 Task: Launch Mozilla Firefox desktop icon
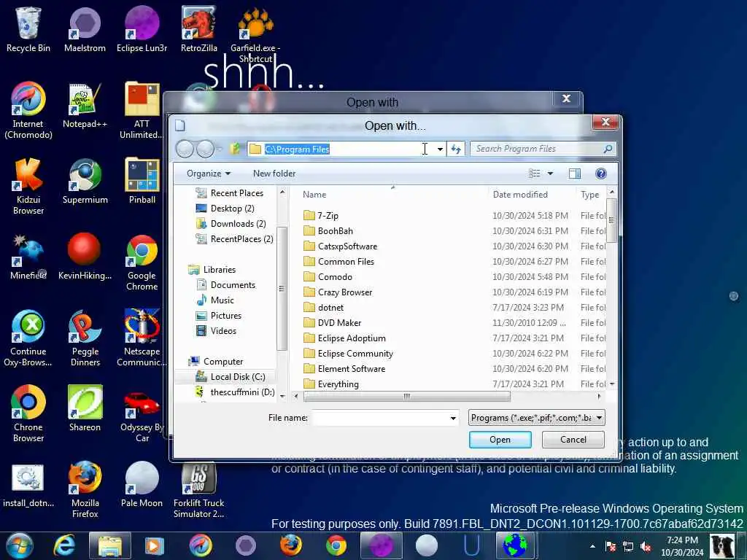point(85,489)
